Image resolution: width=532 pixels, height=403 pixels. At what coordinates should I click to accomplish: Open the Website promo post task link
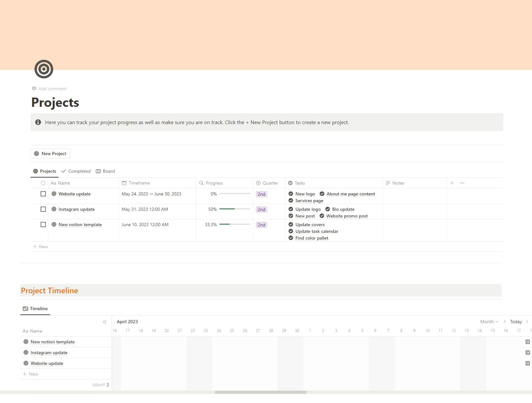click(x=347, y=216)
